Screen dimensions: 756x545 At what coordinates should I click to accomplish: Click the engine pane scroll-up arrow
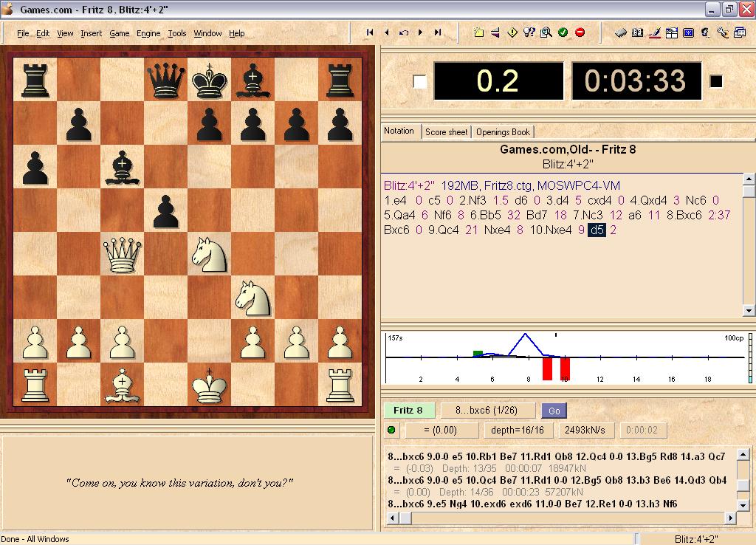pyautogui.click(x=743, y=454)
